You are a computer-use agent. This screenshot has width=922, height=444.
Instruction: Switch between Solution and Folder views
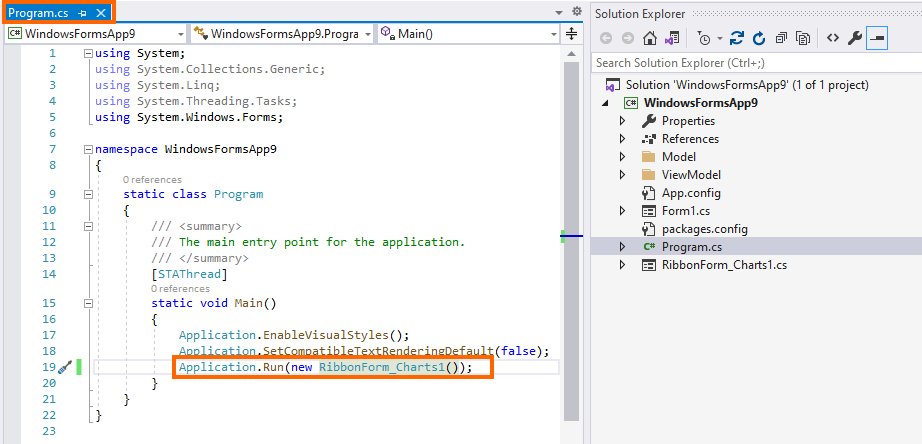coord(672,38)
